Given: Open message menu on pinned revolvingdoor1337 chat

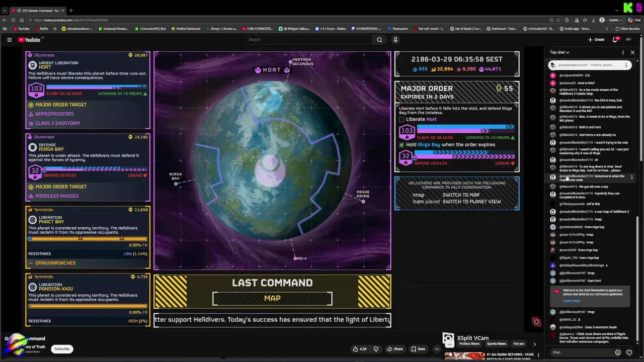Looking at the screenshot, I should (x=626, y=65).
